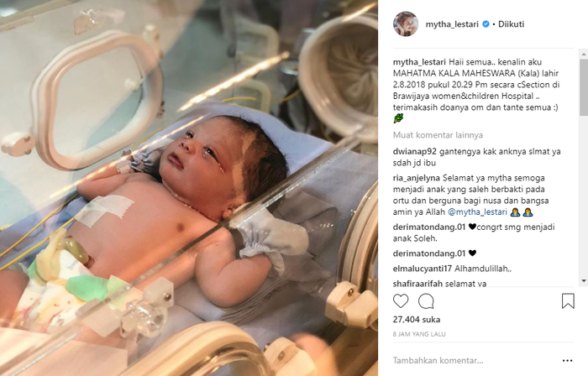This screenshot has width=588, height=376.
Task: Open the mytha_lestari username in header
Action: [452, 24]
